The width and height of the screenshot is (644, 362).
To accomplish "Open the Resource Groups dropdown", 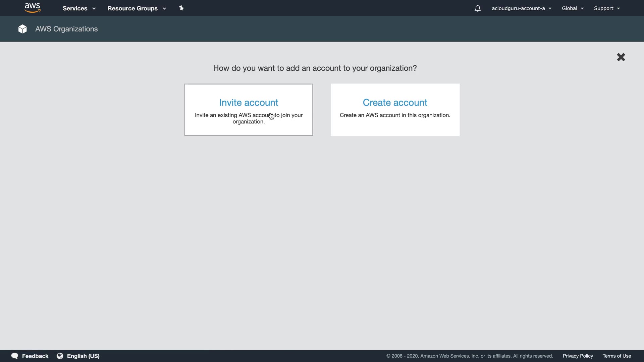I will coord(137,8).
